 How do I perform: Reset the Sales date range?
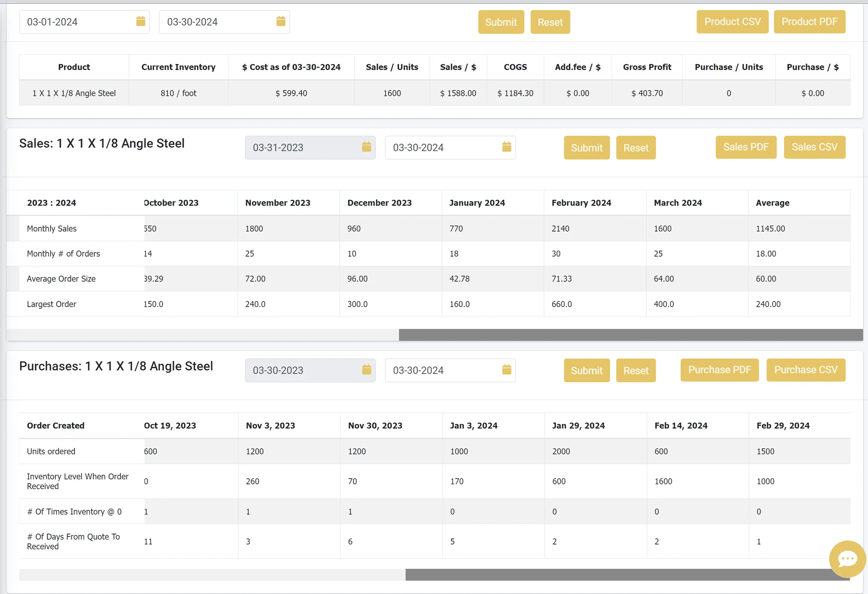(636, 148)
